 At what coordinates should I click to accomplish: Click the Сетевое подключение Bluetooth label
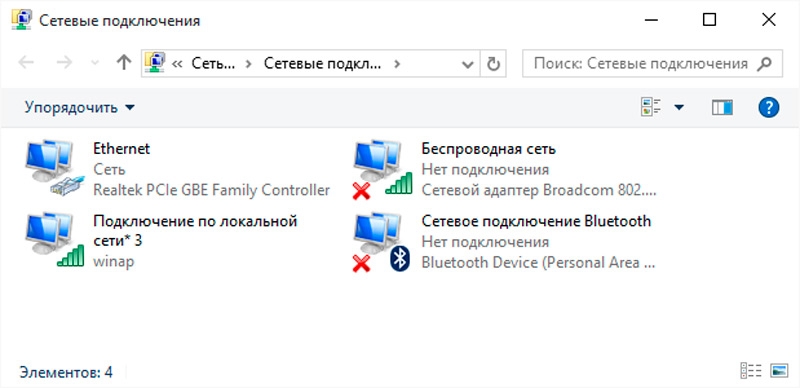point(536,221)
